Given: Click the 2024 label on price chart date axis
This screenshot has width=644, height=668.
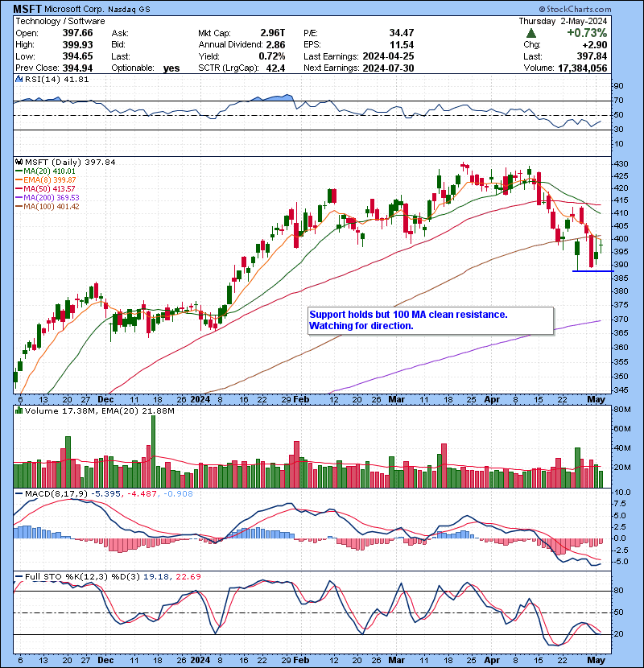Looking at the screenshot, I should click(x=200, y=399).
